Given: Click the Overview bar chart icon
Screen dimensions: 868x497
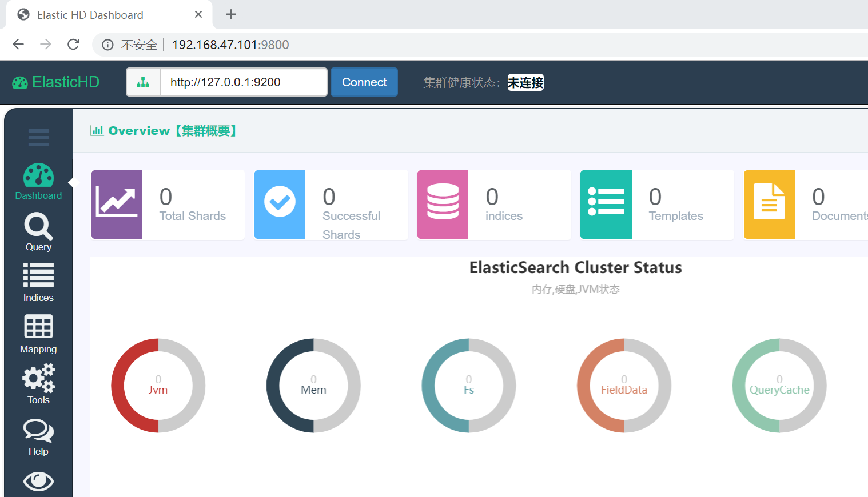Looking at the screenshot, I should click(x=97, y=131).
